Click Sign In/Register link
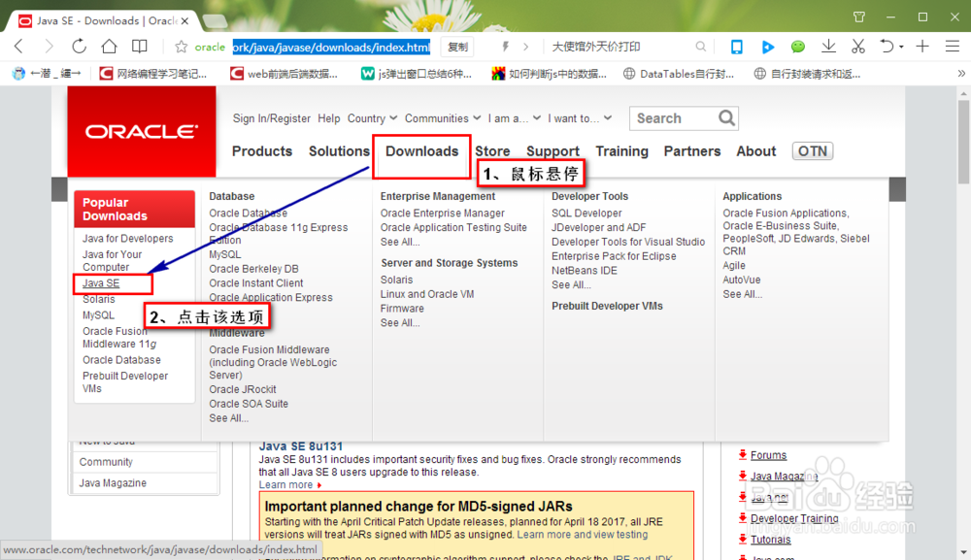This screenshot has width=971, height=560. [x=271, y=118]
